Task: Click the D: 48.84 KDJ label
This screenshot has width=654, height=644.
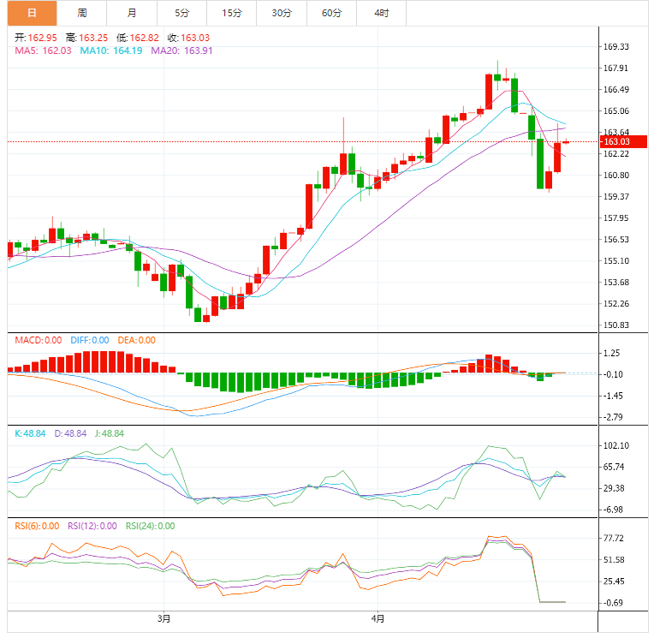Action: 70,433
